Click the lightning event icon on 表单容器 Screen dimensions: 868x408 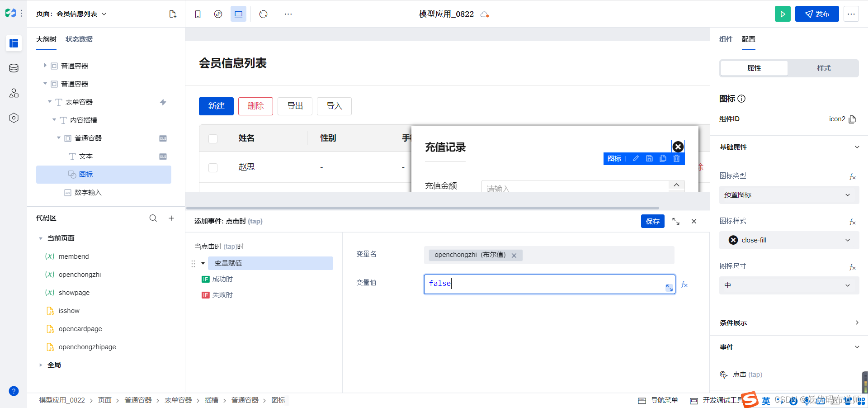coord(163,102)
